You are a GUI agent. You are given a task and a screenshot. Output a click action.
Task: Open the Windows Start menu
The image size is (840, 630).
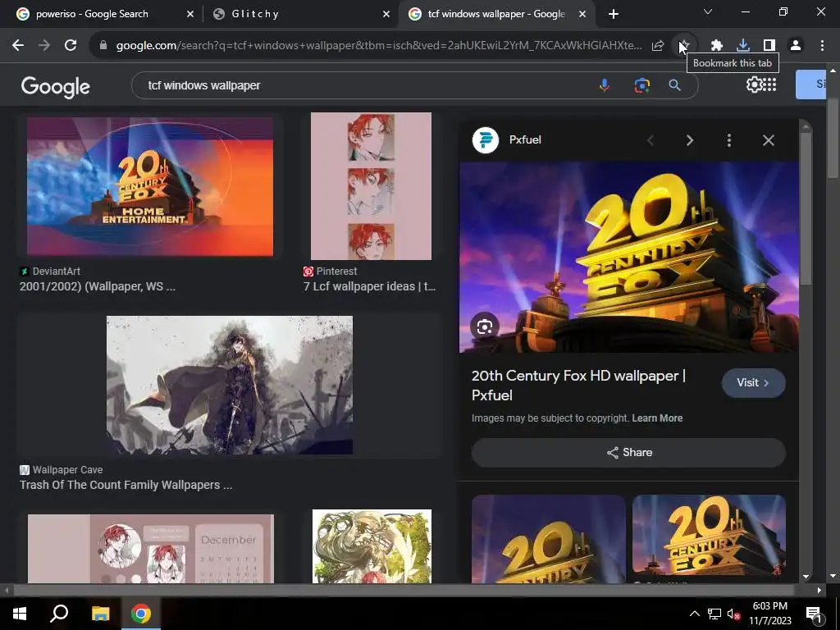click(20, 614)
